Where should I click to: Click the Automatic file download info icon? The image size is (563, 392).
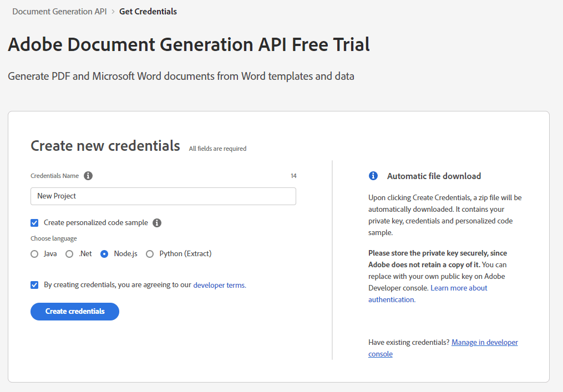point(373,176)
